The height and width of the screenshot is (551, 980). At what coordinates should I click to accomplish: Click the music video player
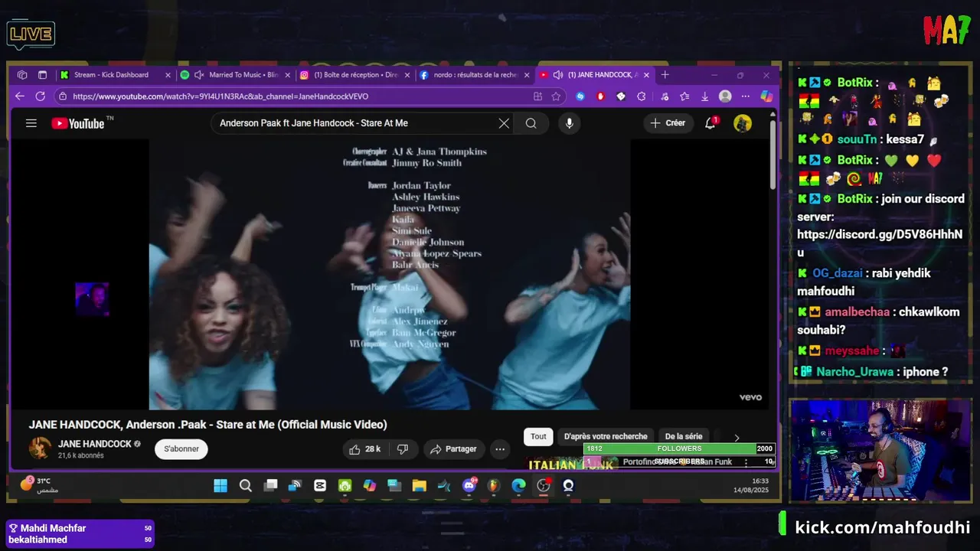(x=390, y=274)
